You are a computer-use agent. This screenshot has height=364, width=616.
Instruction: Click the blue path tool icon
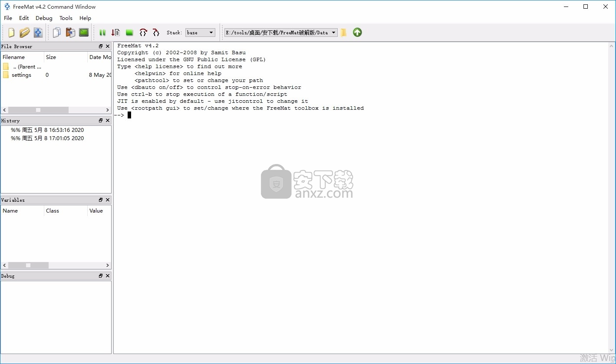pyautogui.click(x=38, y=33)
